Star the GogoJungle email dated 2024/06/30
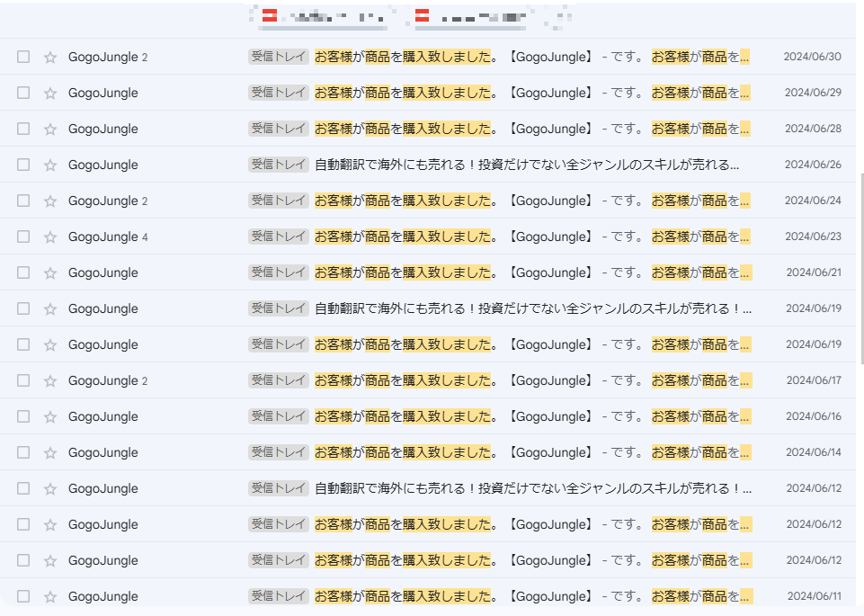The width and height of the screenshot is (864, 616). [x=50, y=57]
